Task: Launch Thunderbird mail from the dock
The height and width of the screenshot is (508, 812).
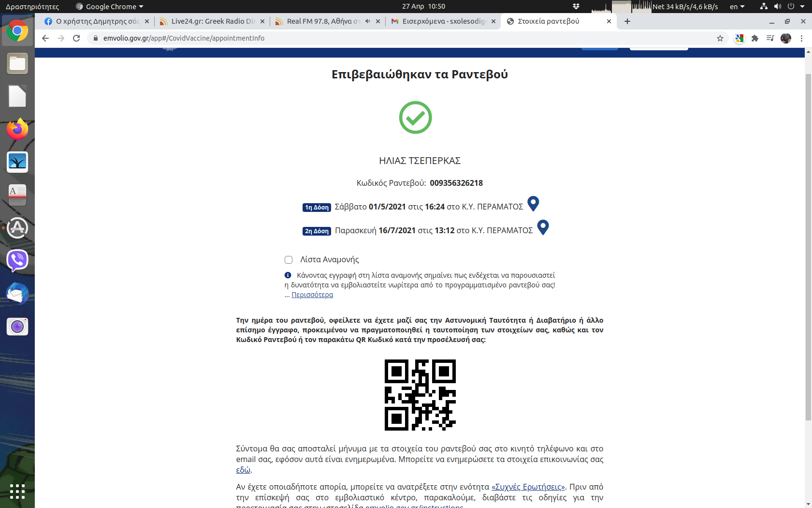Action: pyautogui.click(x=17, y=294)
